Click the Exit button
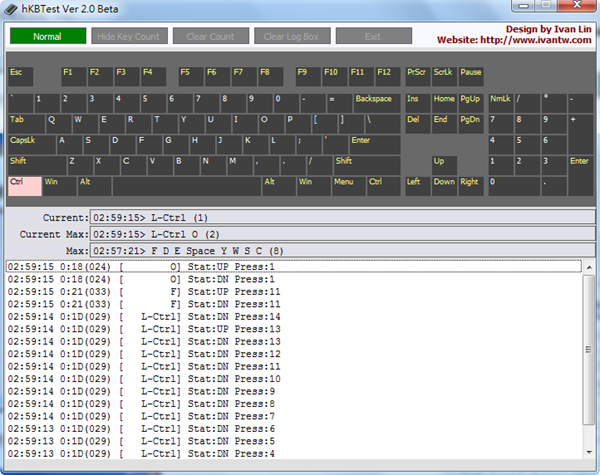The height and width of the screenshot is (475, 600). (373, 37)
